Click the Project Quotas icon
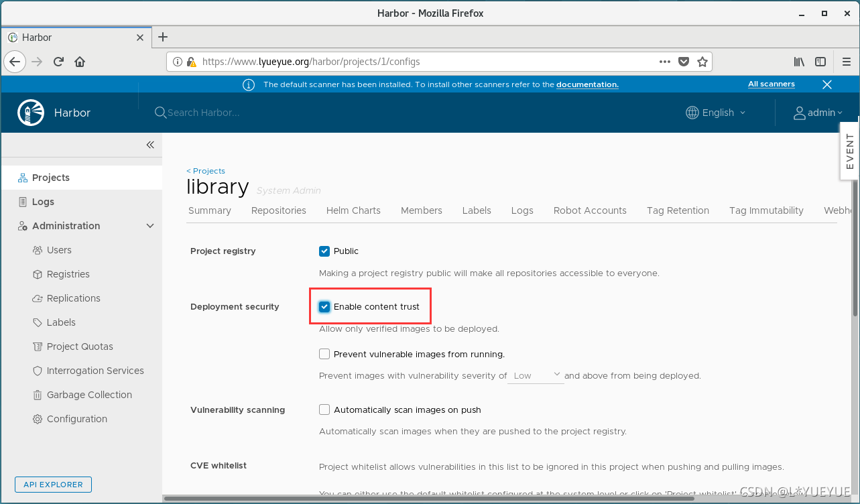This screenshot has width=860, height=504. (x=38, y=346)
